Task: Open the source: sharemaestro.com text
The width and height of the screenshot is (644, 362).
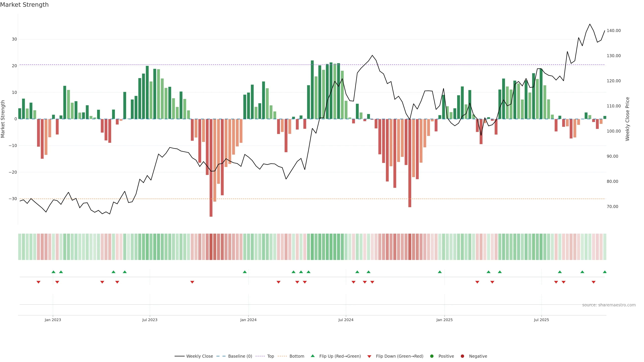Action: (609, 305)
